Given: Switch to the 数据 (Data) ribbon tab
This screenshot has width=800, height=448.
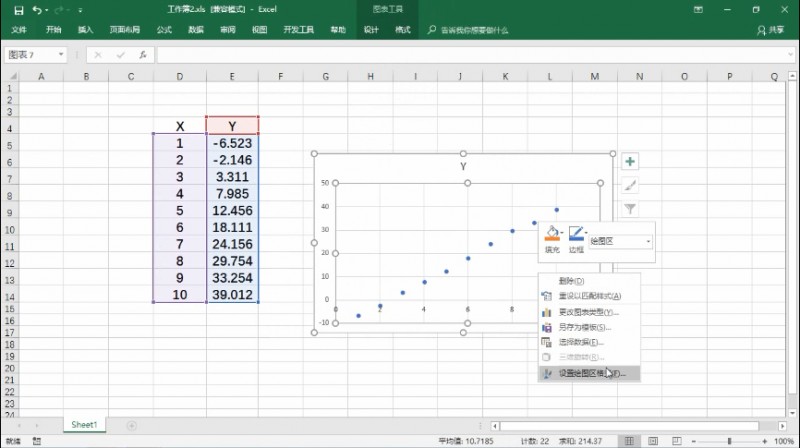Looking at the screenshot, I should pos(196,30).
